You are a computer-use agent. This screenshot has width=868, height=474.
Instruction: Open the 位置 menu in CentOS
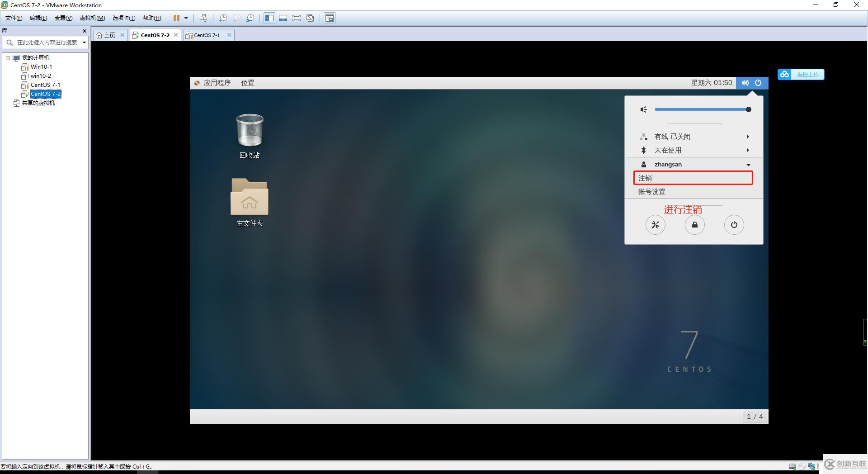[x=248, y=83]
